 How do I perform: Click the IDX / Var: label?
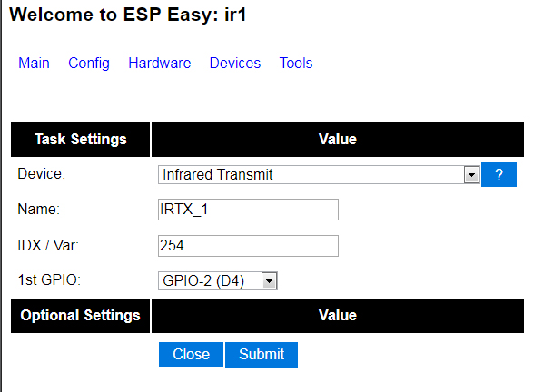(x=48, y=245)
